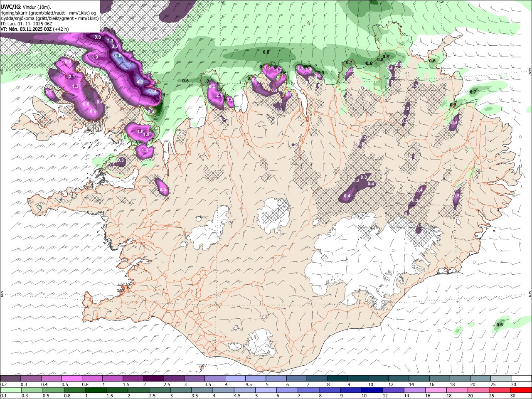532x399 pixels.
Task: Click the 0.2 label on the snow scale
Action: [x=3, y=384]
